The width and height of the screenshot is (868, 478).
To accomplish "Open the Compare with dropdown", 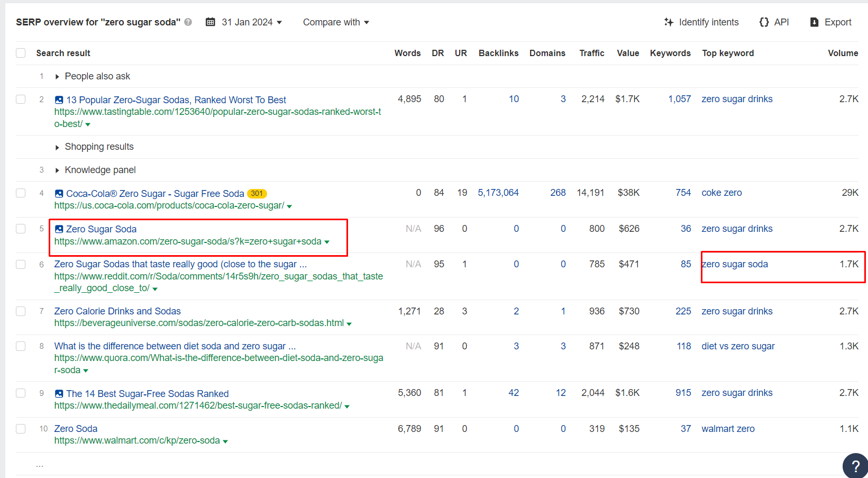I will pos(336,22).
